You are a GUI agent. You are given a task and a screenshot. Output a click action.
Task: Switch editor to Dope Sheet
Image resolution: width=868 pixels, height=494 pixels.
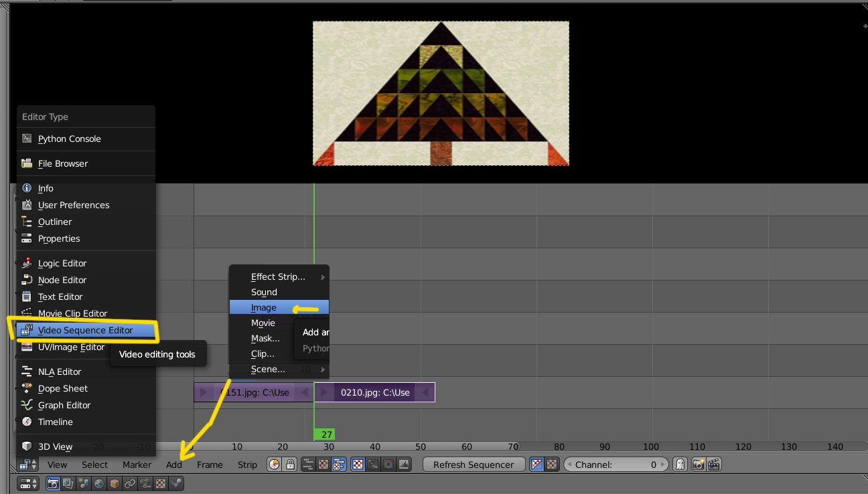point(86,388)
